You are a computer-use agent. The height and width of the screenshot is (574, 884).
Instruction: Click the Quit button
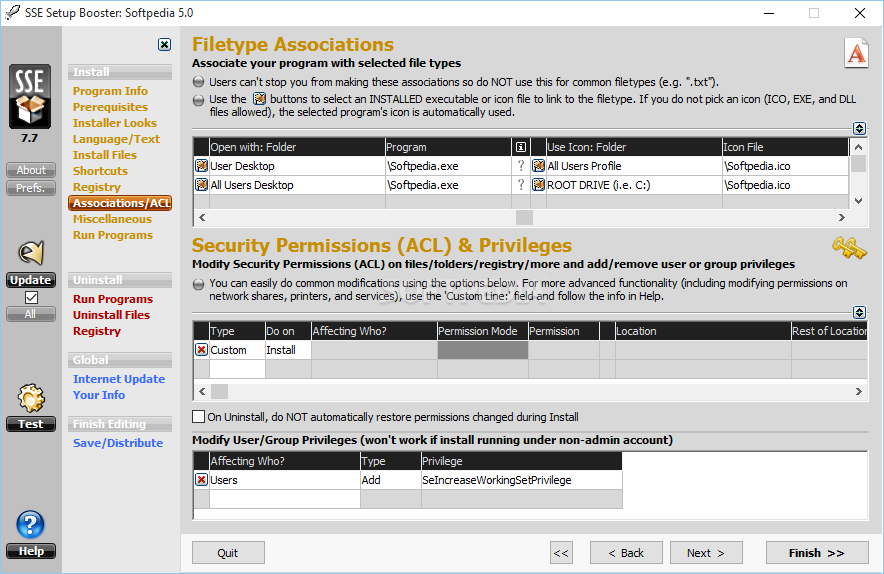coord(228,553)
